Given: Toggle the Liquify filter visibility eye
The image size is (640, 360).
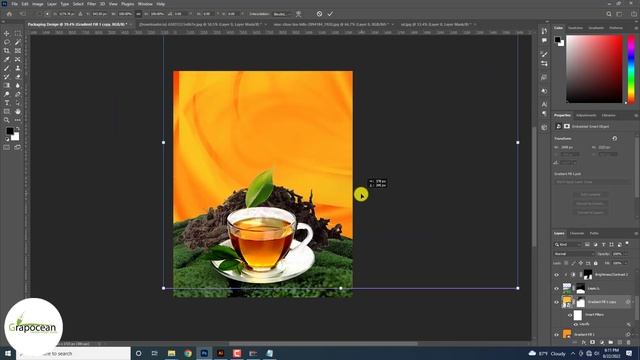Looking at the screenshot, I should pyautogui.click(x=576, y=324).
